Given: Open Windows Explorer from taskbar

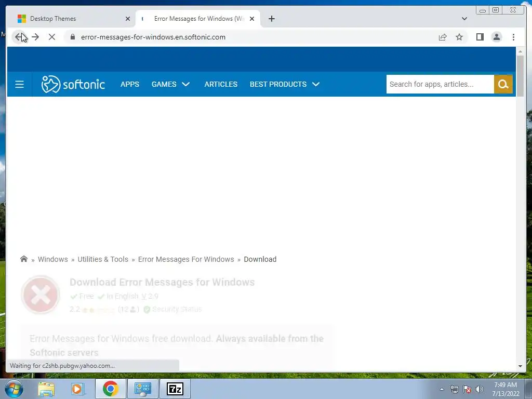Looking at the screenshot, I should point(46,389).
